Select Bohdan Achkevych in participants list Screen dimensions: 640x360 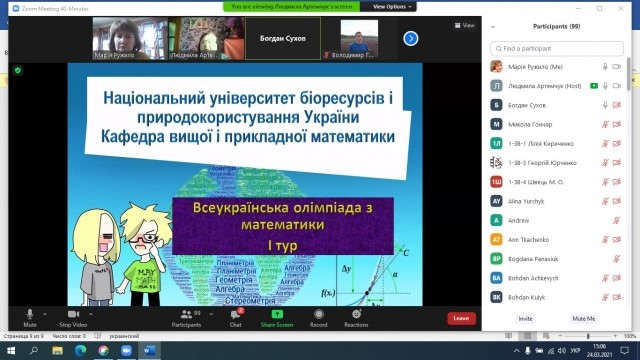tap(556, 278)
